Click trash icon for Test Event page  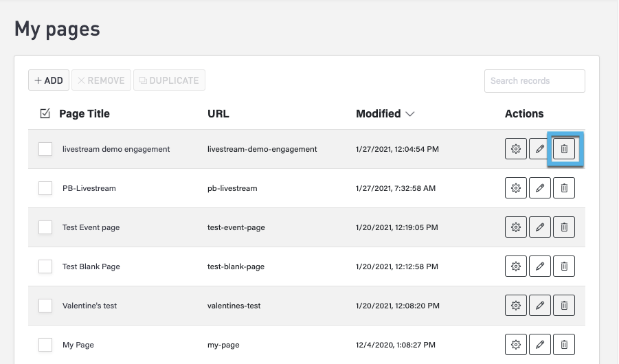click(x=564, y=227)
